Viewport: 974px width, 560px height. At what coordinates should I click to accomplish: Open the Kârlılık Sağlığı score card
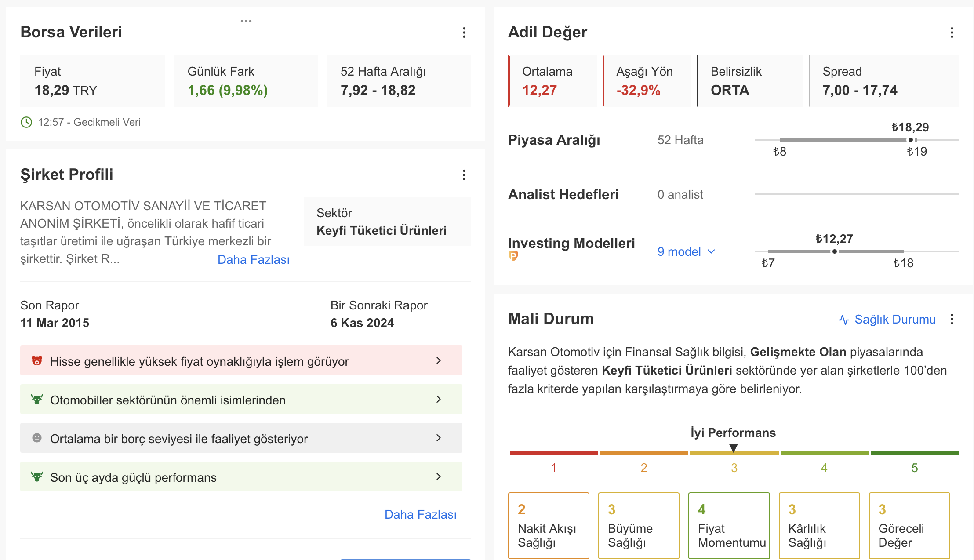[x=819, y=526]
